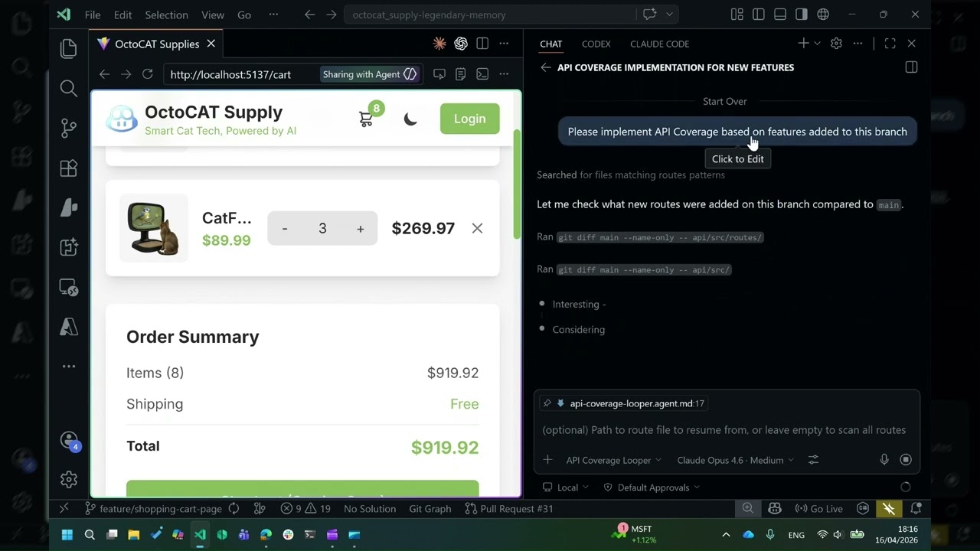Viewport: 980px width, 551px height.
Task: Click the green Login button
Action: coord(469,119)
